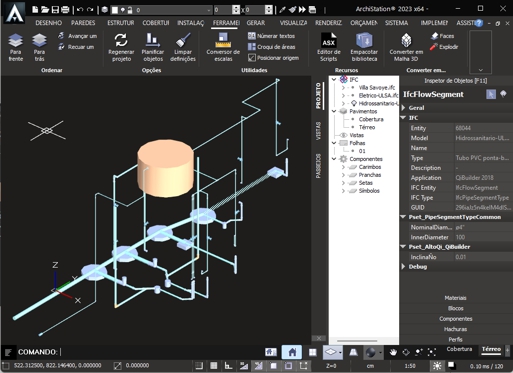Toggle the Vistas eye icon in tree
The width and height of the screenshot is (513, 373).
[x=343, y=135]
